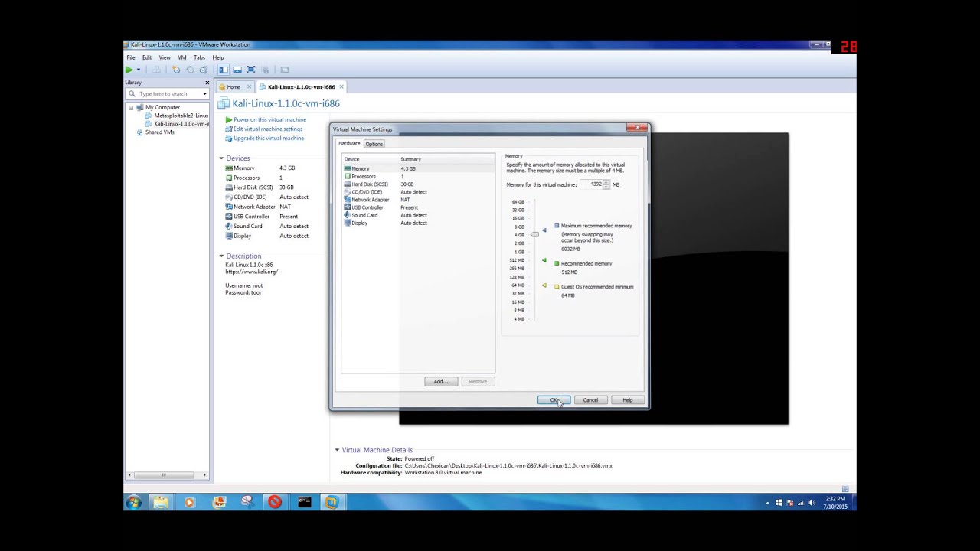
Task: Open the library search dropdown arrow
Action: [x=204, y=93]
